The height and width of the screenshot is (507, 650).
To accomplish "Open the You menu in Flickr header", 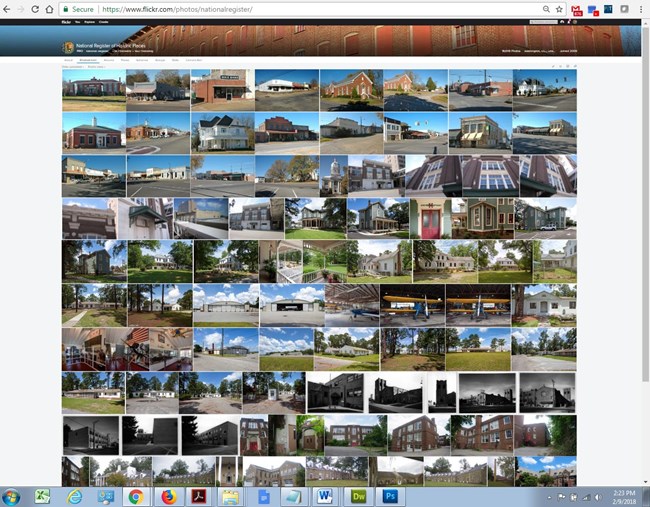I will click(x=78, y=20).
